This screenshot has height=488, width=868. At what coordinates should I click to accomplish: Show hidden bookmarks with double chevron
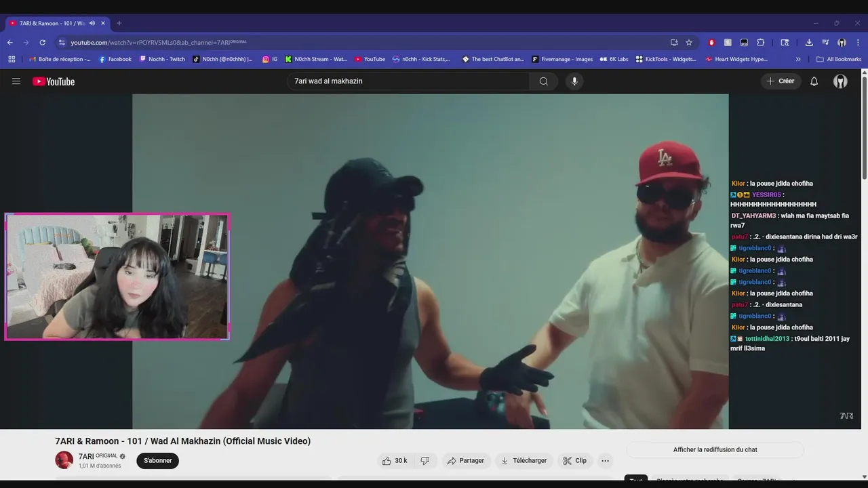pos(798,59)
